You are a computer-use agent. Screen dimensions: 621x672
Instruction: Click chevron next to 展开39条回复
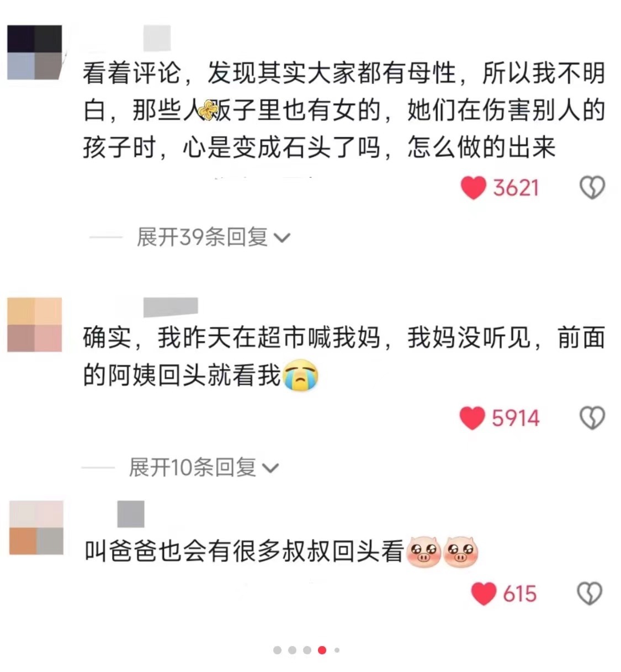pyautogui.click(x=282, y=239)
